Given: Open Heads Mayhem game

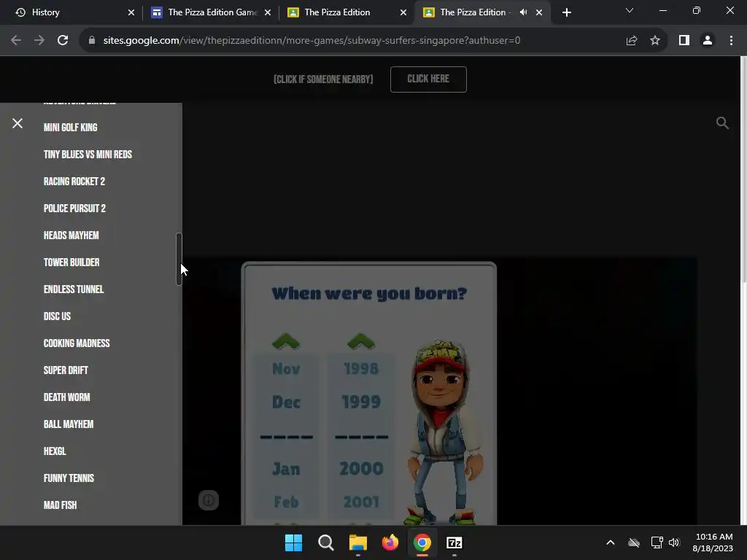Looking at the screenshot, I should [71, 236].
